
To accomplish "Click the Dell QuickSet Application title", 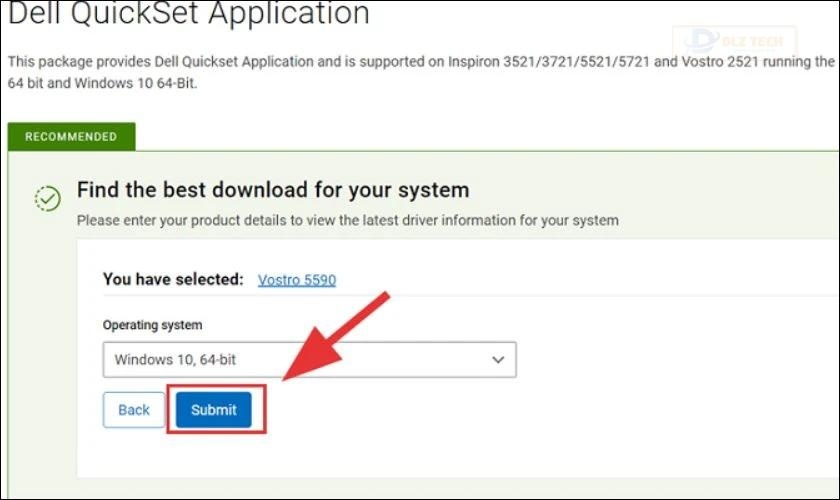I will (x=189, y=14).
